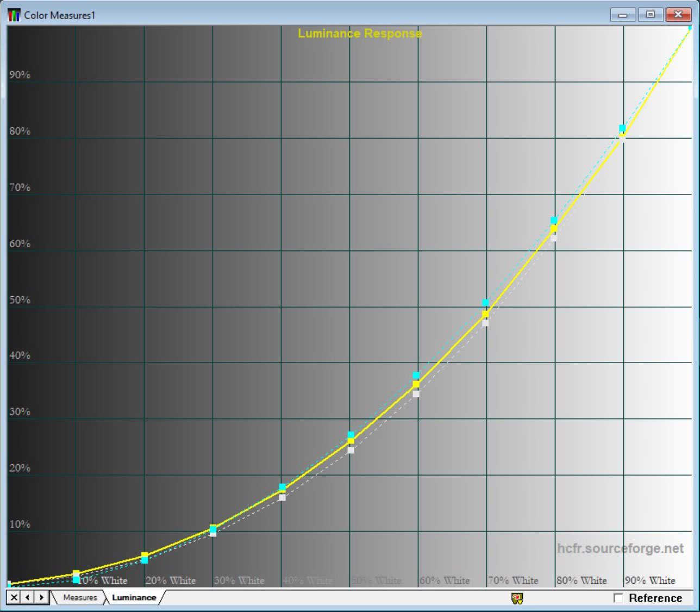Enable the Reference checkbox
This screenshot has width=700, height=612.
tap(618, 598)
